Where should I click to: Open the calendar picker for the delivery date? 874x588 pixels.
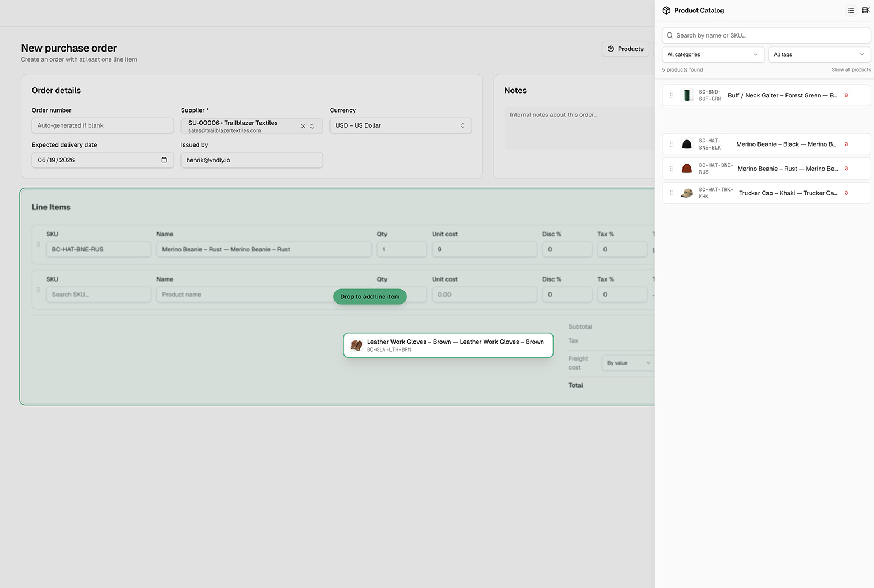[164, 160]
